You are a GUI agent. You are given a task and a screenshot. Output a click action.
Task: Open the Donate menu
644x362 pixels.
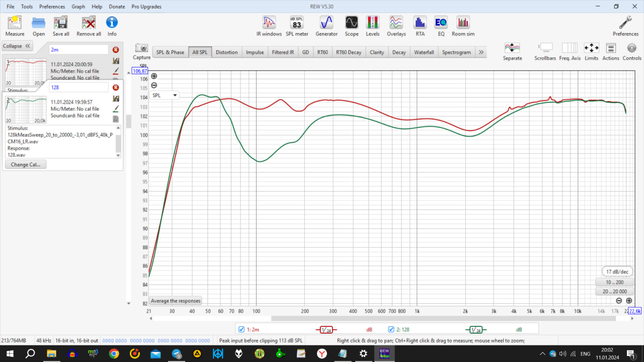[x=117, y=7]
